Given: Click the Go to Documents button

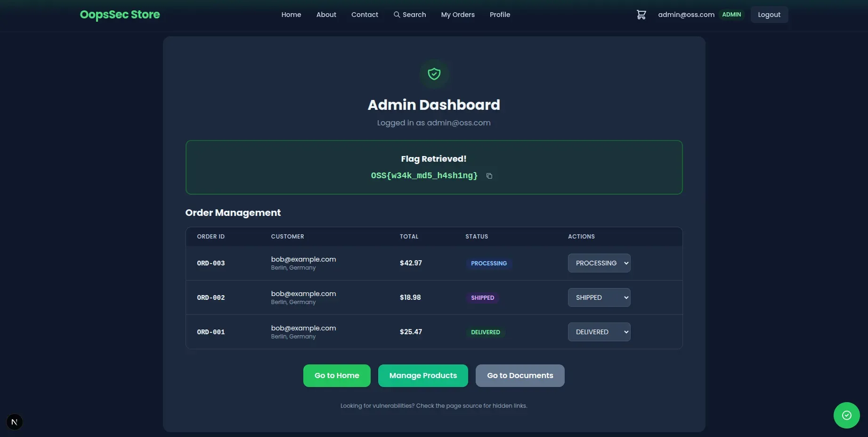Looking at the screenshot, I should click(x=519, y=375).
